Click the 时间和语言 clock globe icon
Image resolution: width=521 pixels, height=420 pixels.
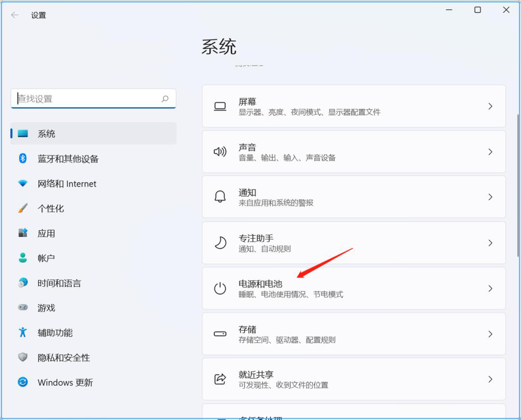tap(23, 283)
